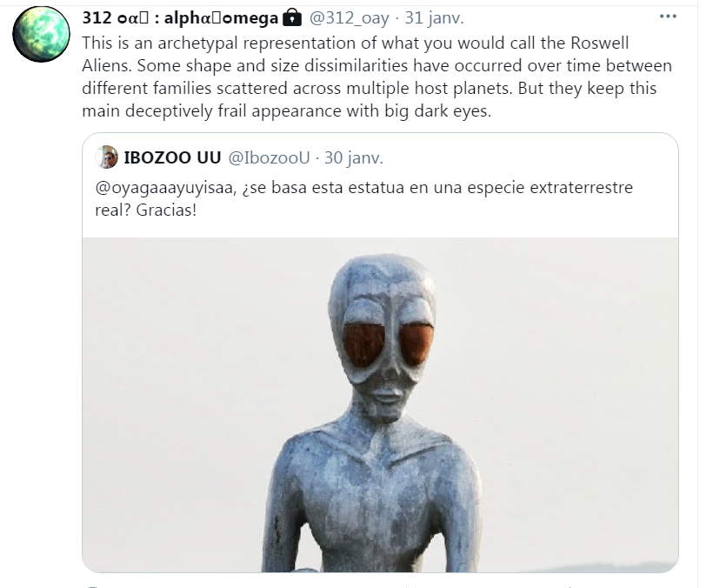Click the green planet profile avatar
This screenshot has height=588, width=713.
(41, 34)
